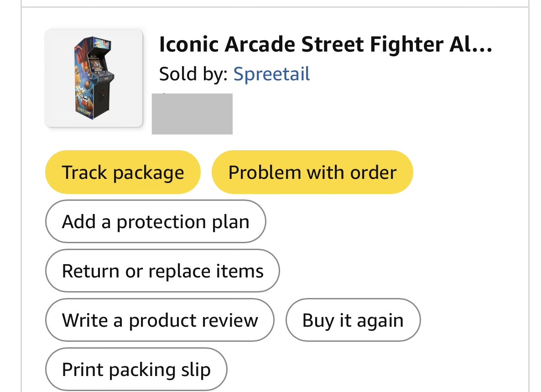Click the Iconic Arcade Street Fighter title
This screenshot has width=541, height=392.
pyautogui.click(x=326, y=45)
